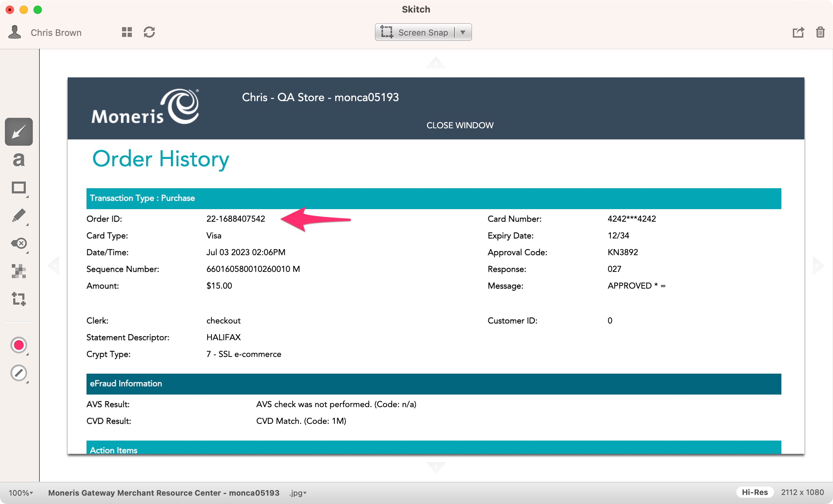Select the Arrow tool in sidebar
Screen dimensions: 833x504
point(19,132)
